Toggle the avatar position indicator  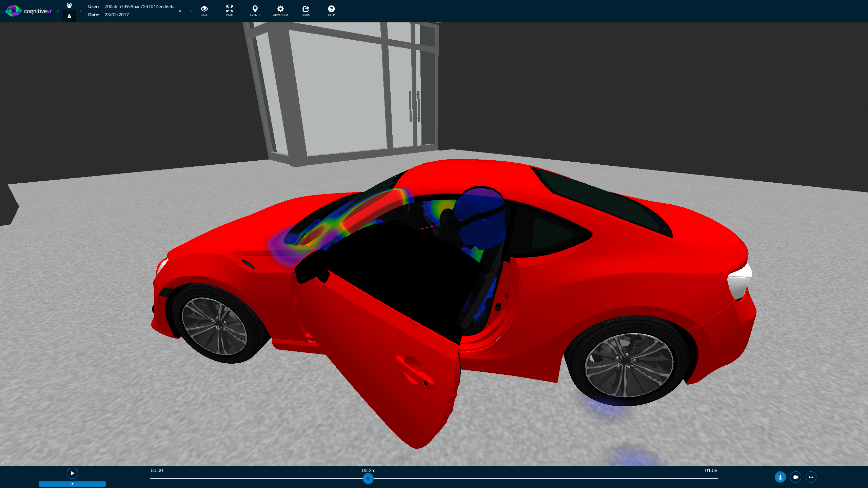point(780,477)
